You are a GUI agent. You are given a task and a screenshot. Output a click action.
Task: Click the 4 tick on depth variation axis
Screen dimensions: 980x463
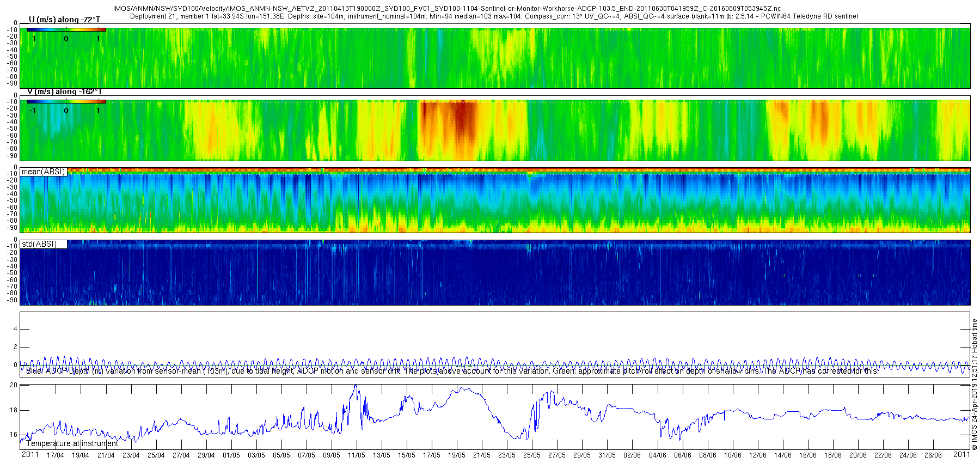pos(15,329)
